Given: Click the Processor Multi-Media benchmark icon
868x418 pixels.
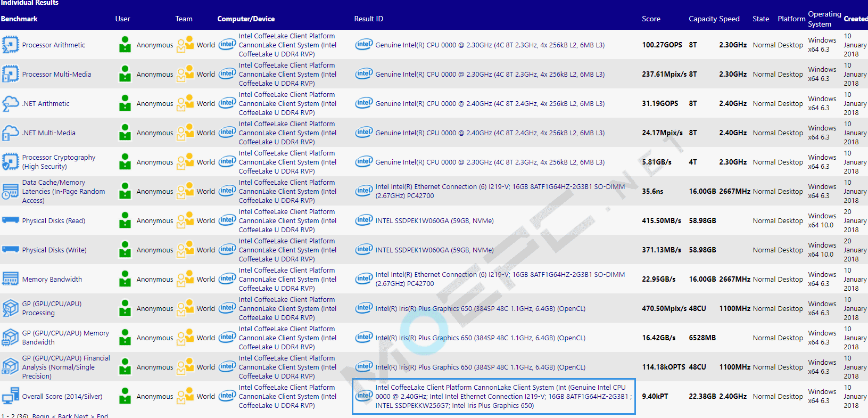Looking at the screenshot, I should click(x=10, y=74).
